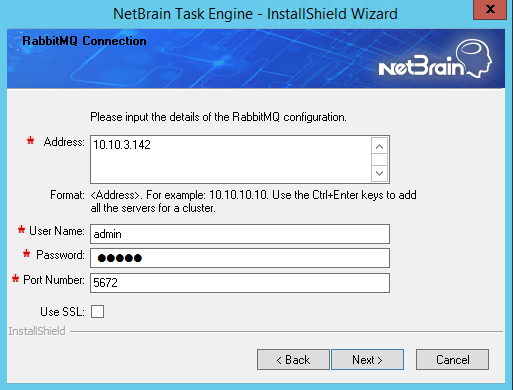The width and height of the screenshot is (513, 390).
Task: Click the Use SSL label
Action: [x=62, y=312]
